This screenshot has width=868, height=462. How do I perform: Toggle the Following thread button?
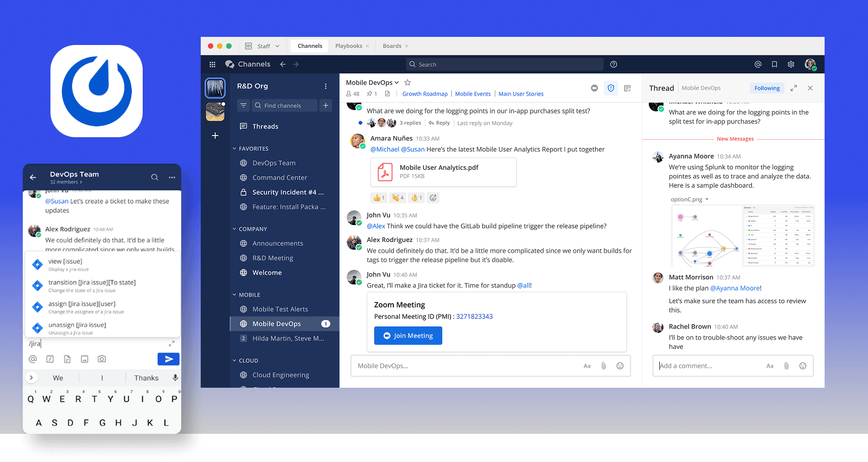[x=767, y=88]
